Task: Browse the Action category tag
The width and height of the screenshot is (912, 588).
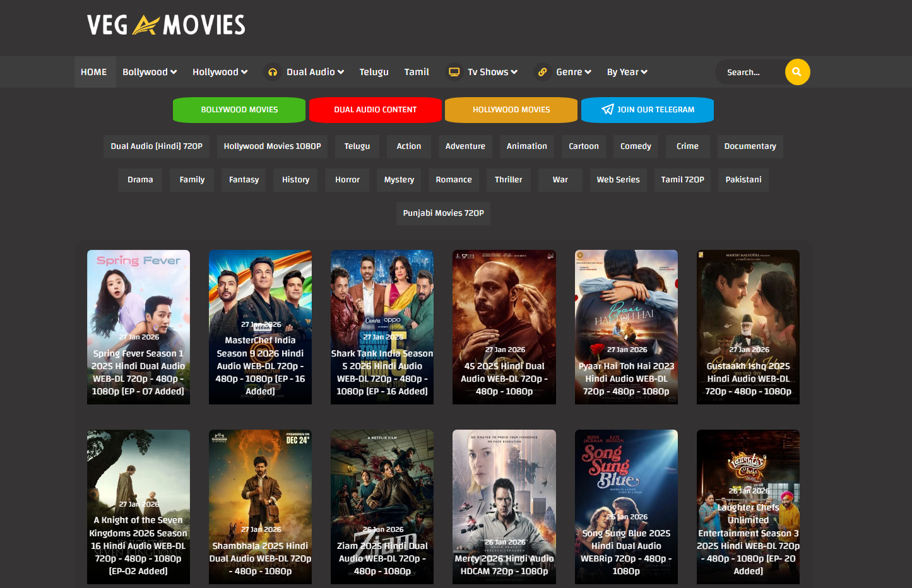Action: (409, 146)
